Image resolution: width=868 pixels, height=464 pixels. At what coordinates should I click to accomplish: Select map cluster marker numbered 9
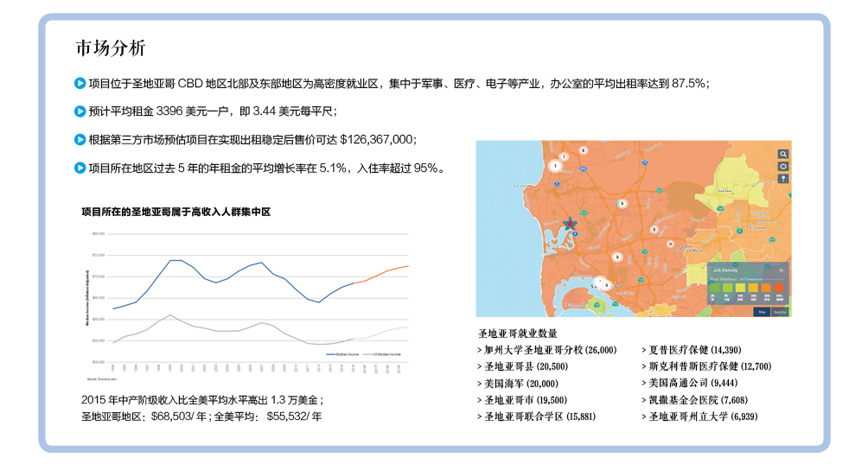coord(654,229)
